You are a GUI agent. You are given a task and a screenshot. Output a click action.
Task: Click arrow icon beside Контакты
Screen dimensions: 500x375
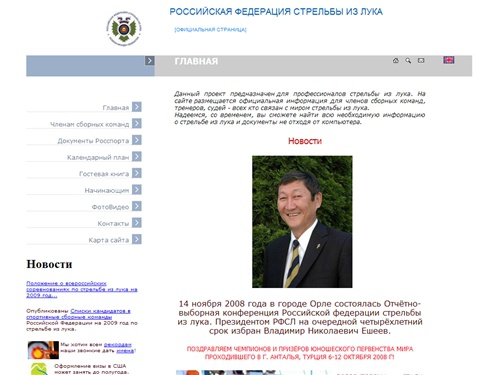[137, 222]
